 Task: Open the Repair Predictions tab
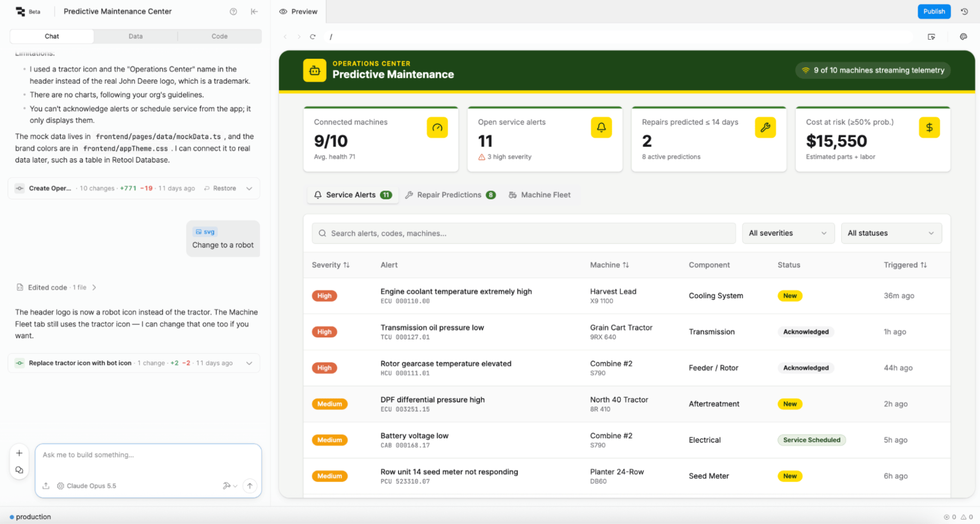[x=450, y=195]
